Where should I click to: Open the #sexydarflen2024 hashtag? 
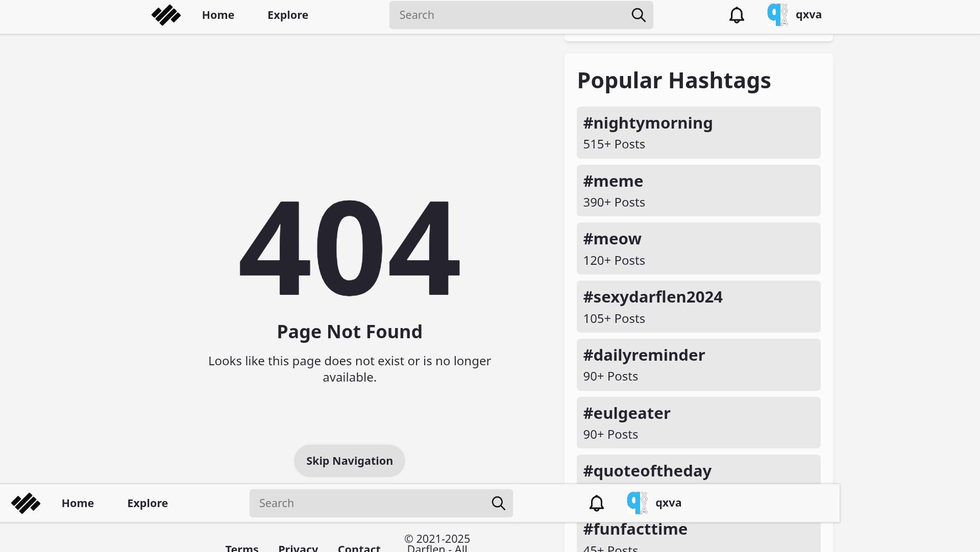(x=699, y=307)
